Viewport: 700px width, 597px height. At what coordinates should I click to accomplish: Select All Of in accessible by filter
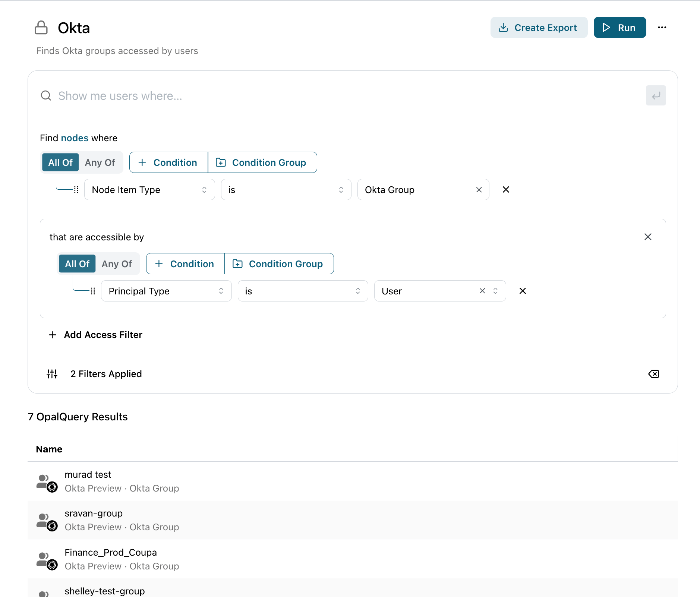pos(77,264)
